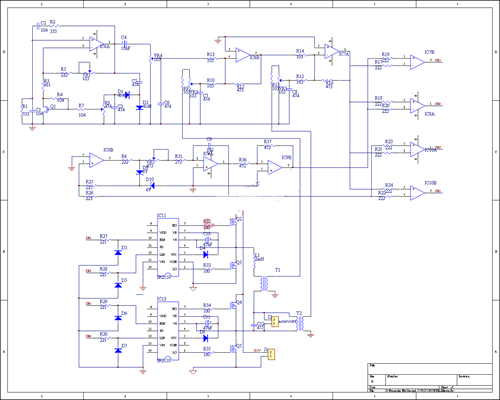The image size is (500, 400).
Task: Click the IC11 designator label
Action: [162, 216]
